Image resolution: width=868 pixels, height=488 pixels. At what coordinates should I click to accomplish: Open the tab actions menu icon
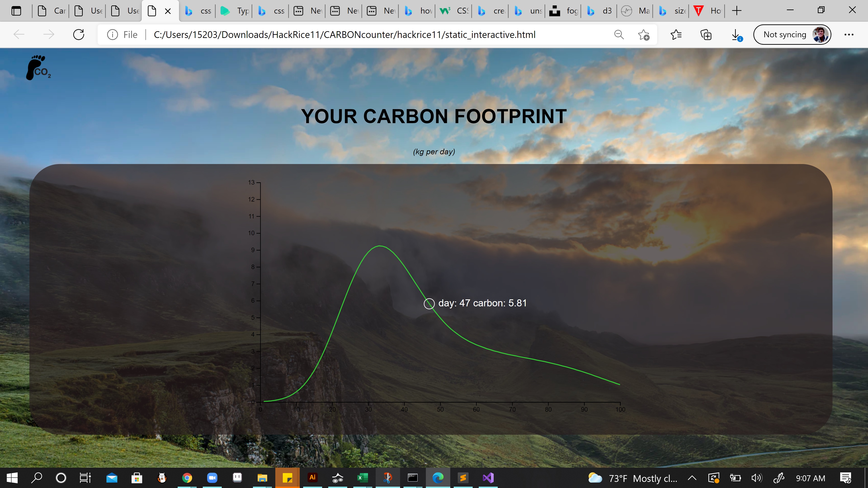pos(16,11)
